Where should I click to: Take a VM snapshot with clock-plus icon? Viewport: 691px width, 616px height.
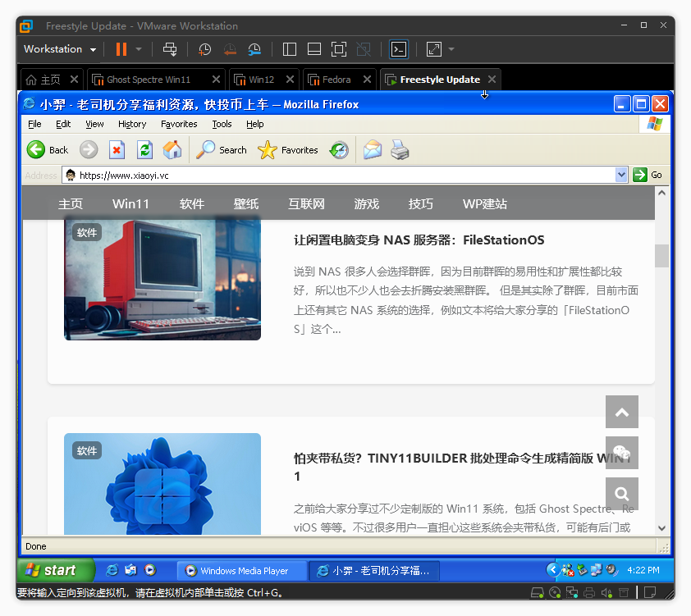[x=204, y=49]
